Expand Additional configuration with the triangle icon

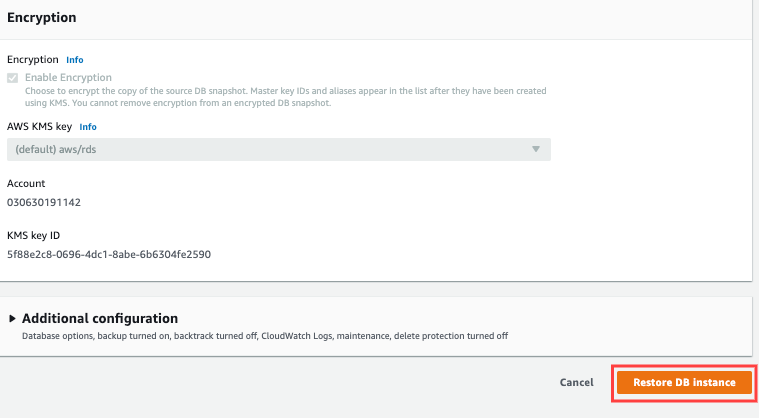click(x=13, y=318)
